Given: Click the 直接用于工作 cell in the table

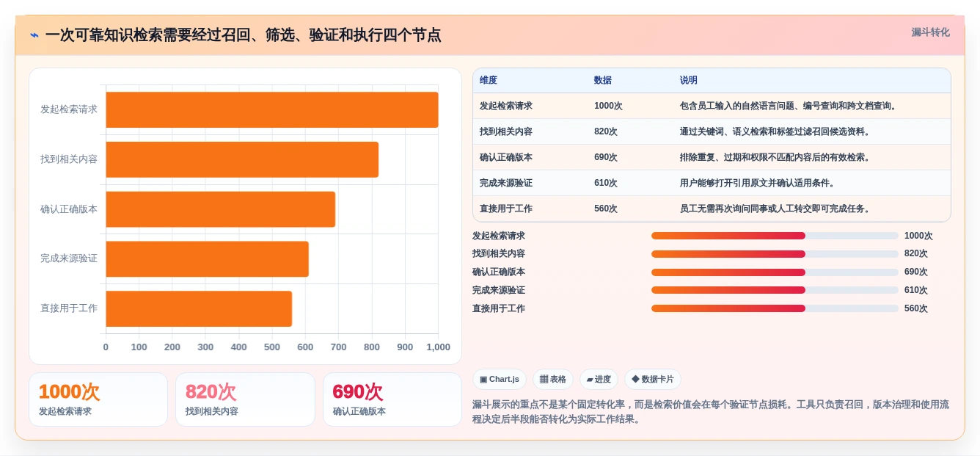Looking at the screenshot, I should pos(506,209).
